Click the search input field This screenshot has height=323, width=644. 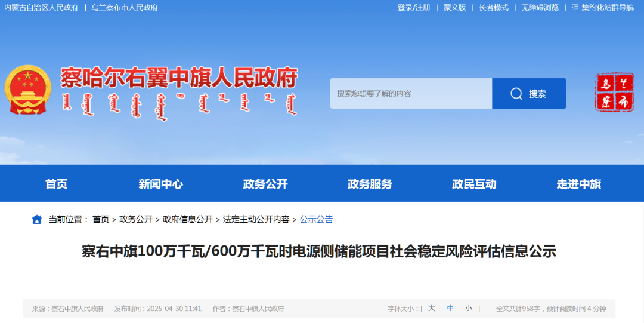click(411, 94)
